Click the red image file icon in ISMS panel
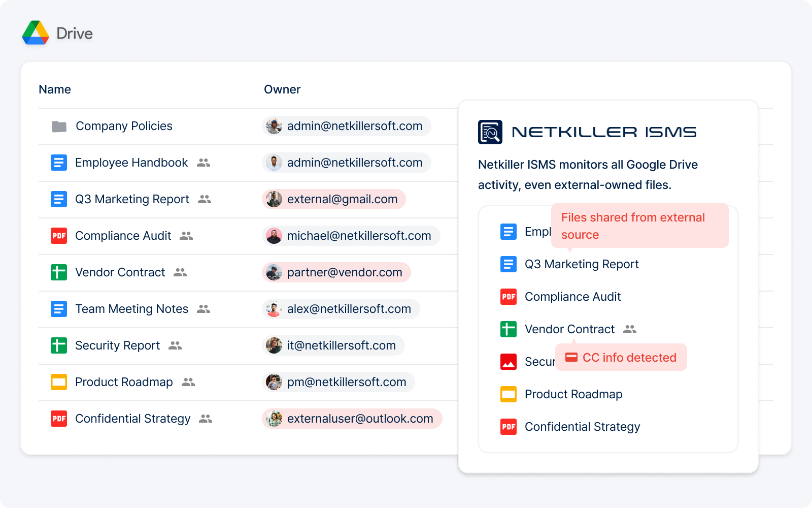Screen dimensions: 812x508 coord(508,362)
